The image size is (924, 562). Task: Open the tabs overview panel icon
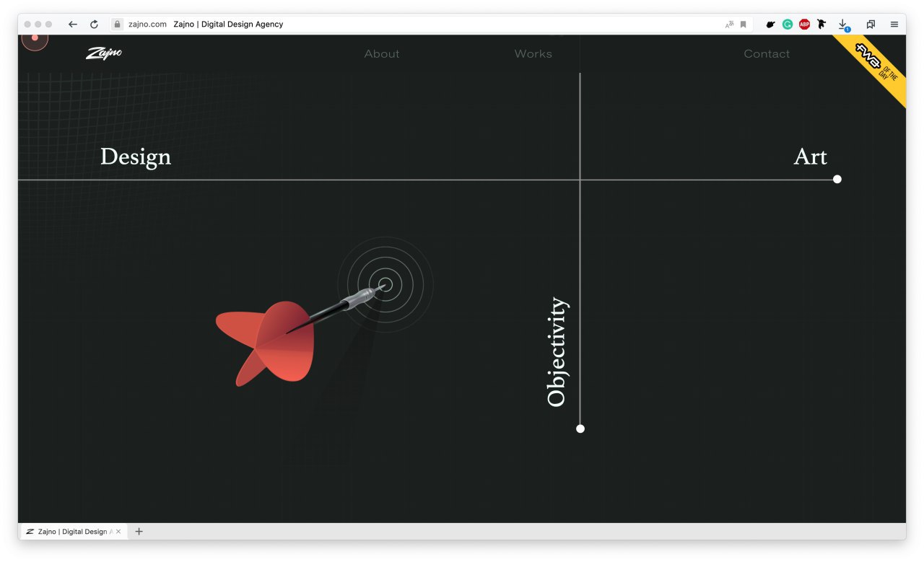point(871,25)
